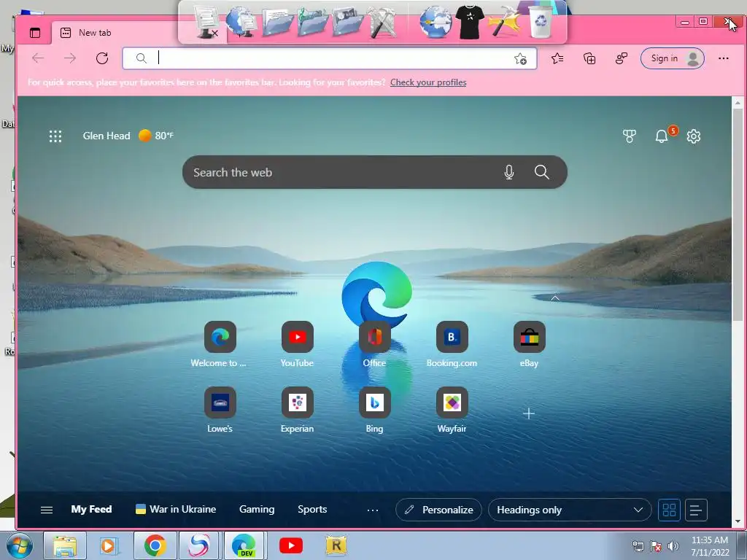The width and height of the screenshot is (747, 560).
Task: Go forward with the right arrow
Action: click(70, 58)
